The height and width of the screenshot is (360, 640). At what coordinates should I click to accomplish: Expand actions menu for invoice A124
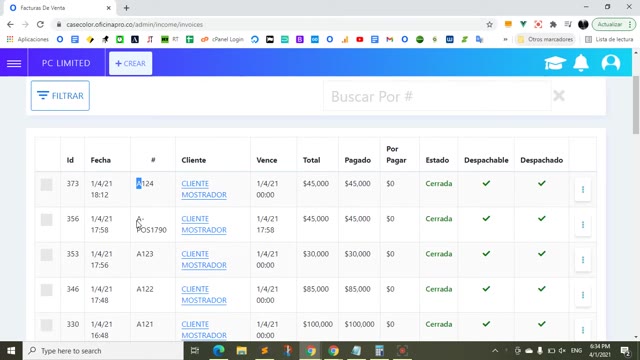click(582, 189)
